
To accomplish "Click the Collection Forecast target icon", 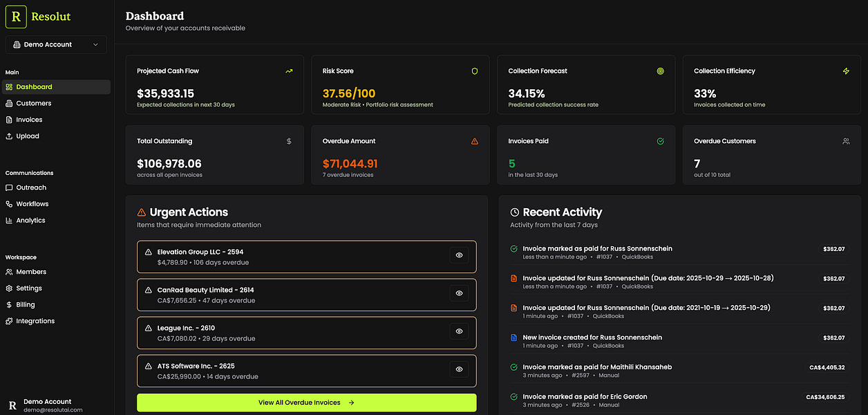I will coord(660,71).
